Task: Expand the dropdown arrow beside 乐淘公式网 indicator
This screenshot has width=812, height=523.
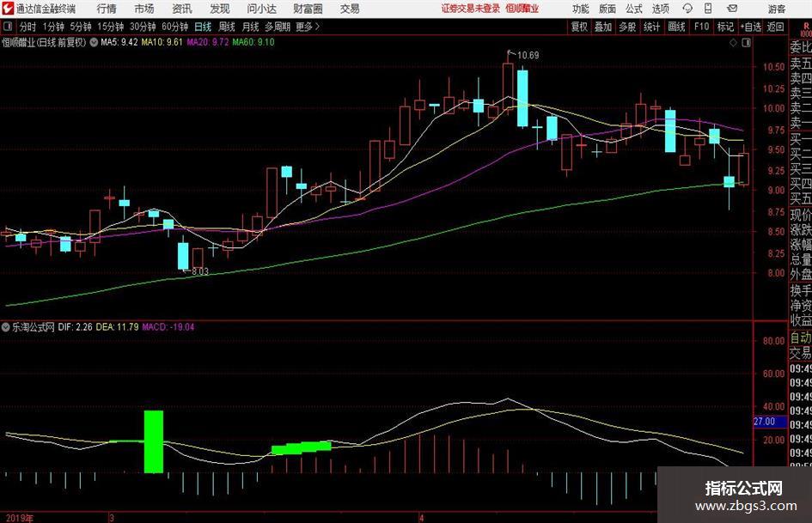Action: click(x=6, y=327)
